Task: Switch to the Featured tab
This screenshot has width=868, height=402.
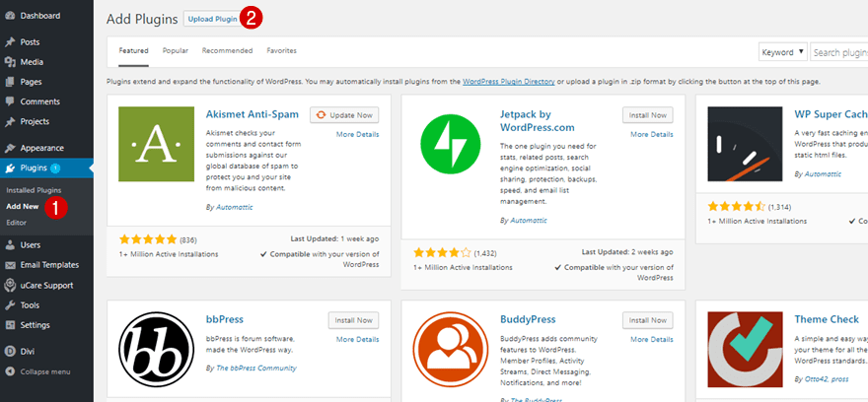Action: tap(133, 50)
